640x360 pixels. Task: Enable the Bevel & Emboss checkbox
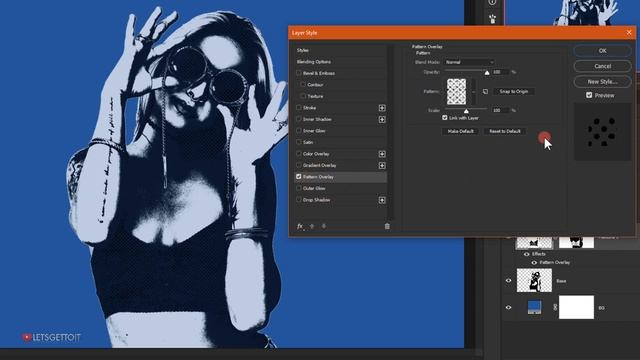(x=299, y=73)
